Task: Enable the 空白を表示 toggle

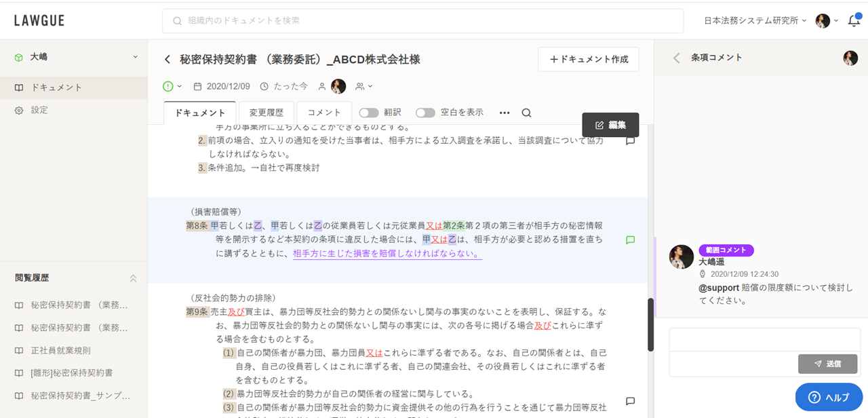Action: (425, 113)
